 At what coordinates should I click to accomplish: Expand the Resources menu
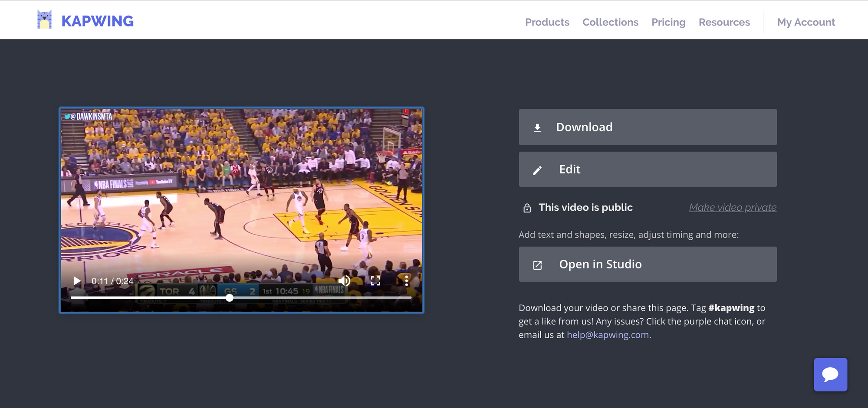coord(724,22)
